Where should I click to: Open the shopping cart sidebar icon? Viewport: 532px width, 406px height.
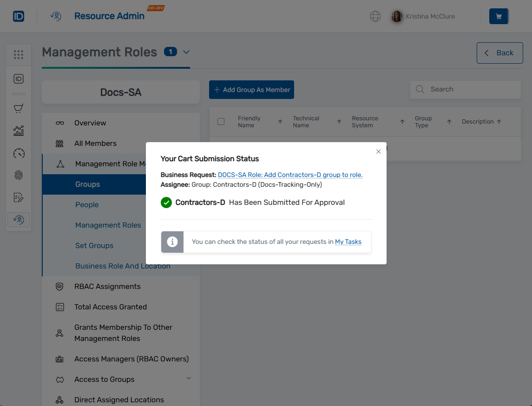coord(19,108)
